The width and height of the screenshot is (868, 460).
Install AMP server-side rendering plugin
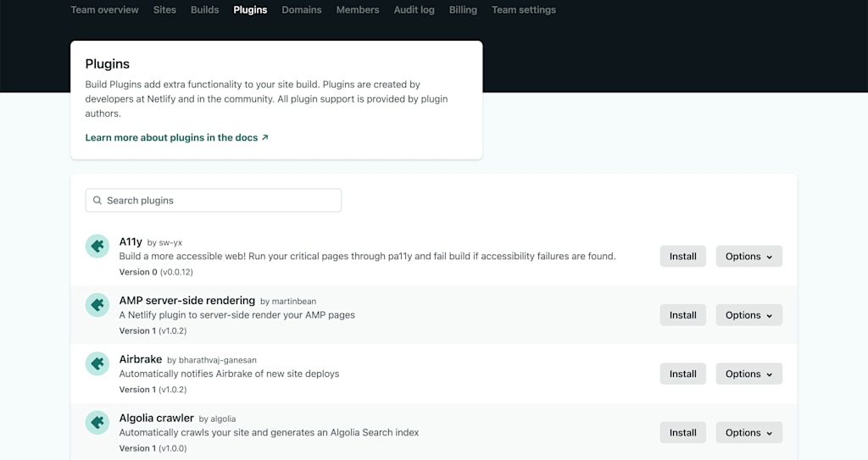[x=682, y=315]
